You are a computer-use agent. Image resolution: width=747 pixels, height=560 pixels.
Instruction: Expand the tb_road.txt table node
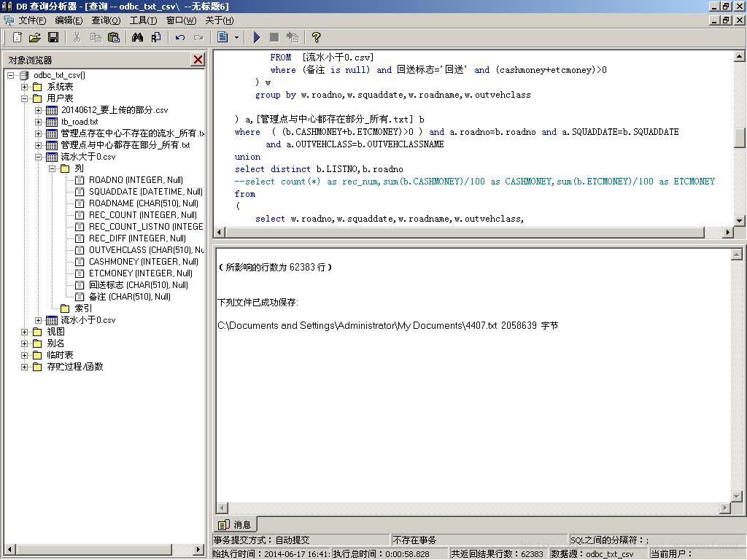pos(38,122)
